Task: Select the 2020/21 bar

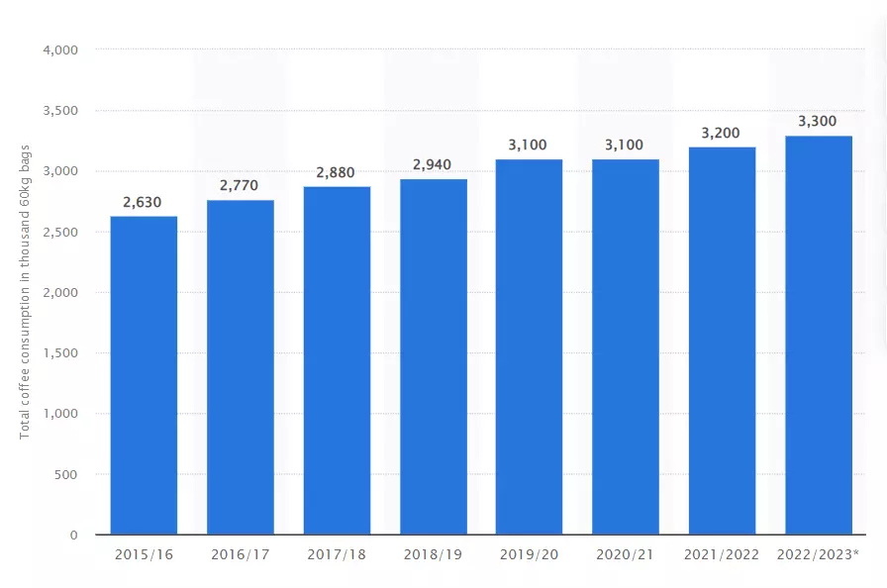Action: [x=626, y=346]
